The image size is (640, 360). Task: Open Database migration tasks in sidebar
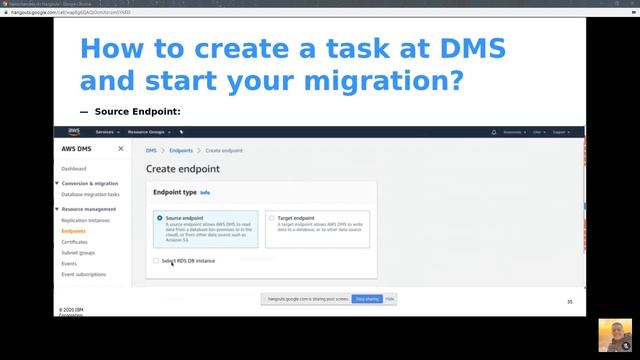pyautogui.click(x=90, y=194)
